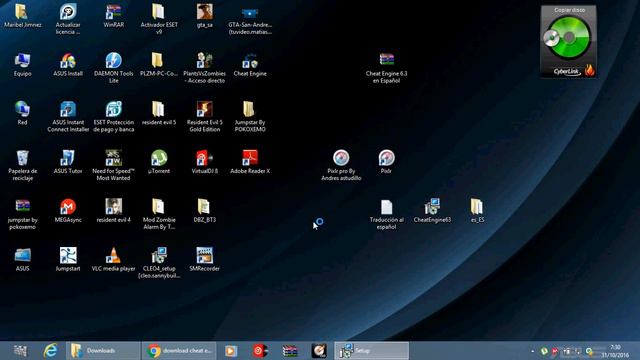Image resolution: width=640 pixels, height=360 pixels.
Task: Switch to the Chrome download cheat e... window
Action: pos(179,351)
